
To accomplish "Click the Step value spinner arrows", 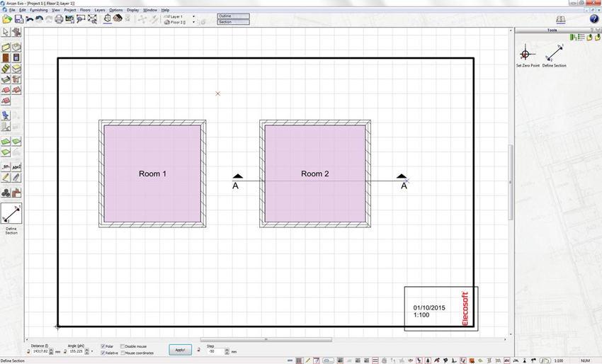I will (x=227, y=351).
